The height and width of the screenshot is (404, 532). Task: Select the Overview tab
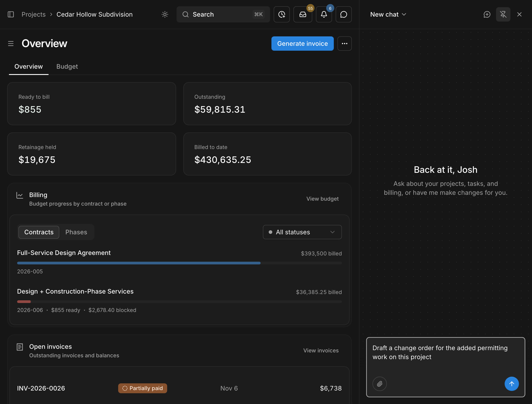pos(29,66)
